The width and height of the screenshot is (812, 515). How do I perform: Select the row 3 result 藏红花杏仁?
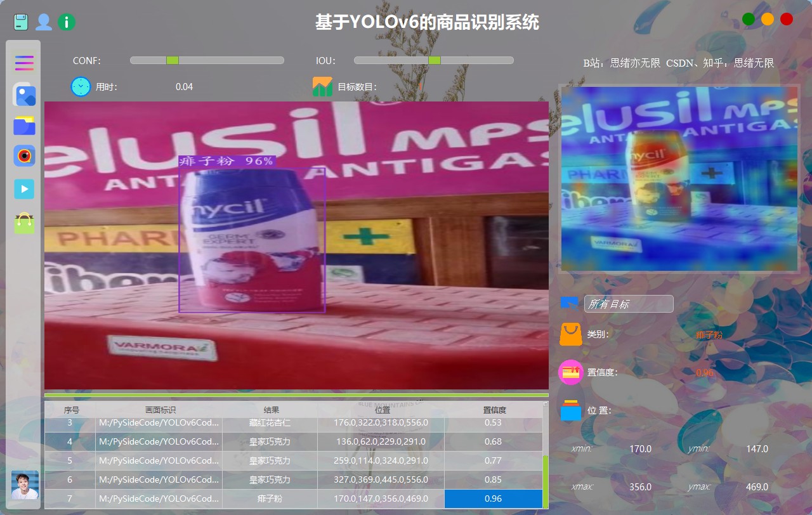point(270,423)
